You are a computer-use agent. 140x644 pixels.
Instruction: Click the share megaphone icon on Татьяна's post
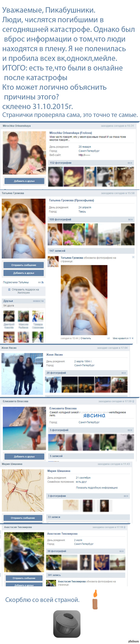[108, 338]
